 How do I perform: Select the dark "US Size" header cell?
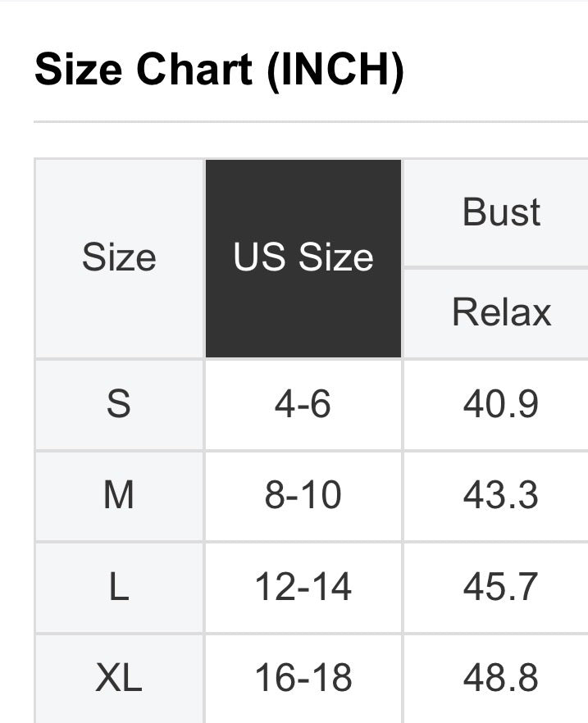tap(303, 258)
